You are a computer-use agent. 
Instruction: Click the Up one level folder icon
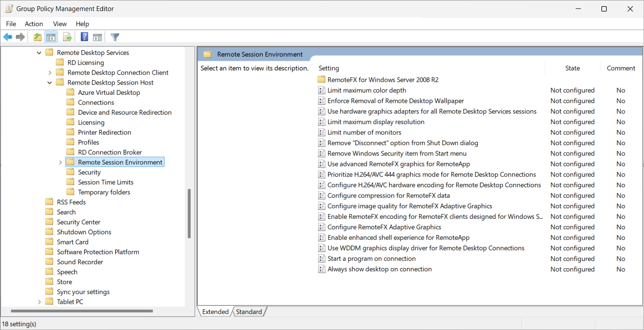38,37
